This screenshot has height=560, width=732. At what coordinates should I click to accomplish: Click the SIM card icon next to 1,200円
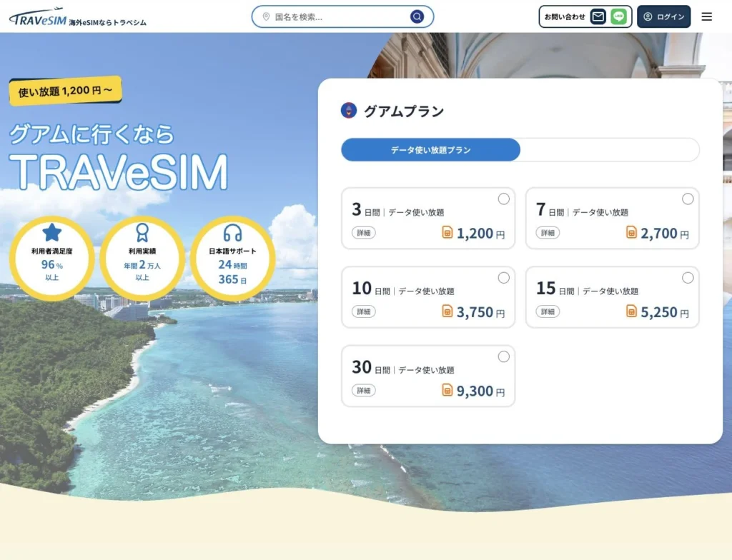(447, 232)
